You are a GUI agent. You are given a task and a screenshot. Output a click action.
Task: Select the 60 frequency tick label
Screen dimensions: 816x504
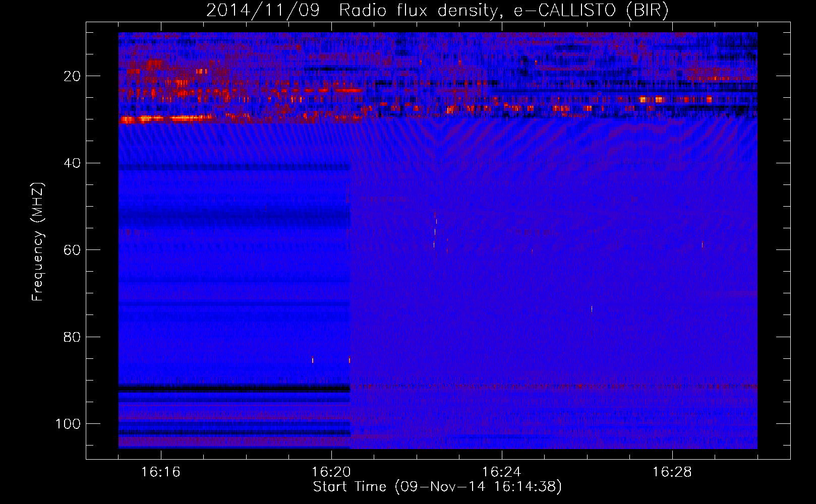pos(72,250)
